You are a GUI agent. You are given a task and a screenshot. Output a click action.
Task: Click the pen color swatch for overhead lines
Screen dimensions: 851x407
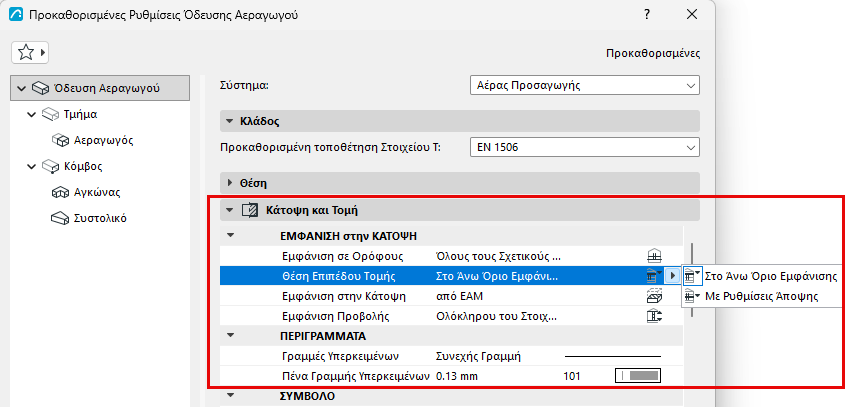pos(639,376)
